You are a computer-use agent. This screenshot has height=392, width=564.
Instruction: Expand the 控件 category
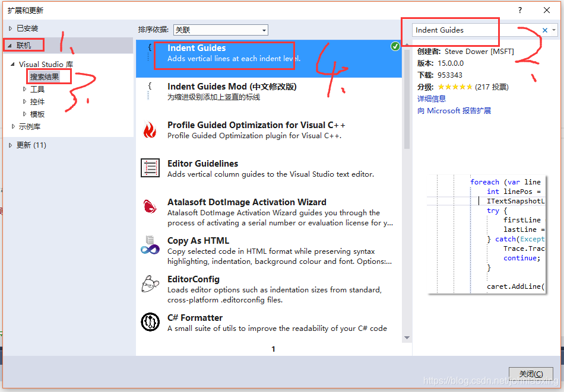coord(24,101)
